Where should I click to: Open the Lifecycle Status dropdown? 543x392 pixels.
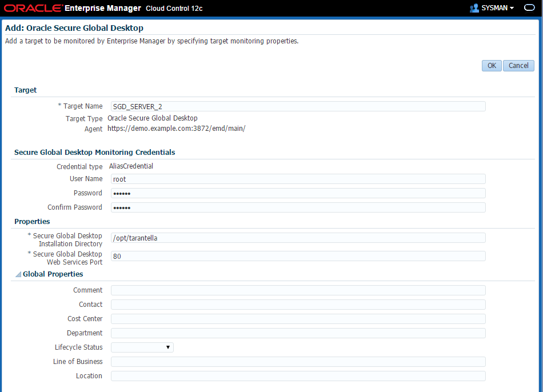[142, 347]
